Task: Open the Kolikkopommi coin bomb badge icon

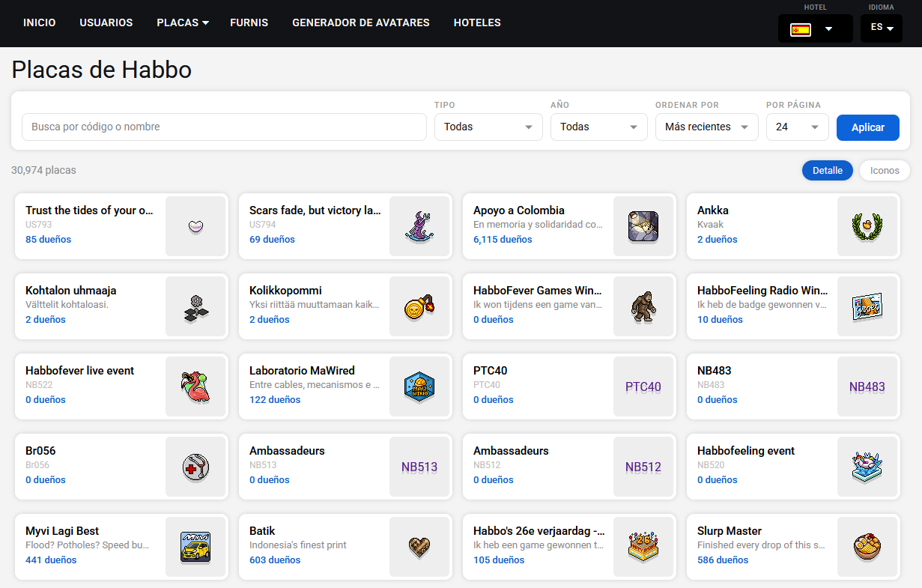Action: 419,306
